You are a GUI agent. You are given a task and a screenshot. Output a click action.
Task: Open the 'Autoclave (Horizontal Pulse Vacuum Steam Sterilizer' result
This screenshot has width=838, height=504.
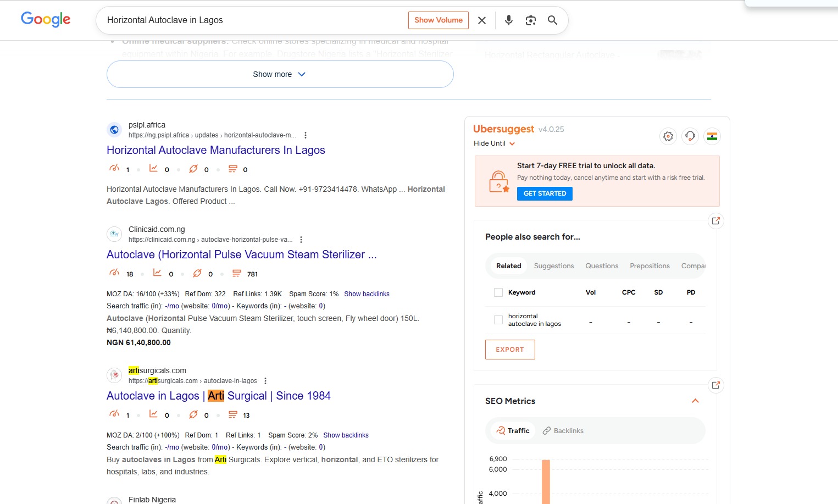point(242,254)
